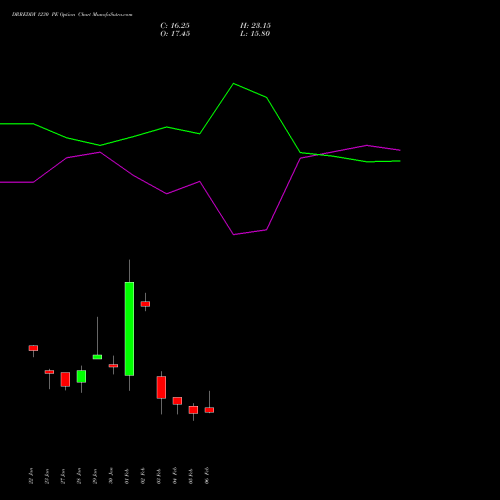Select the last red candle above 06 Feb
Screen dimensions: 500x500
point(209,410)
